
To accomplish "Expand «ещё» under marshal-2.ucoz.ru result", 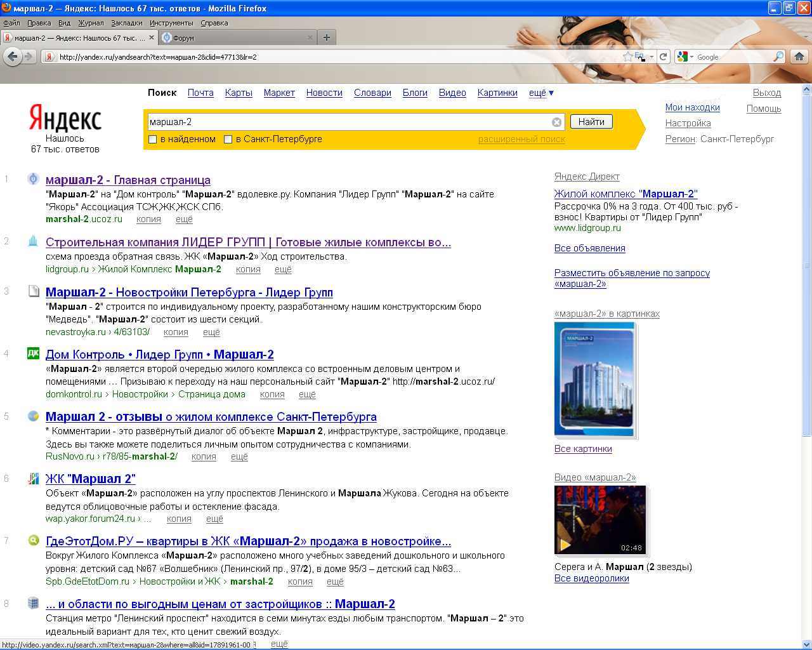I will click(x=184, y=219).
